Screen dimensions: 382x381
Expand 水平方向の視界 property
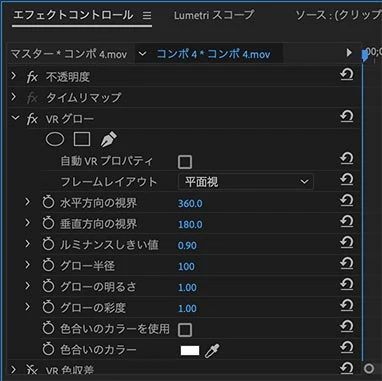(x=27, y=202)
